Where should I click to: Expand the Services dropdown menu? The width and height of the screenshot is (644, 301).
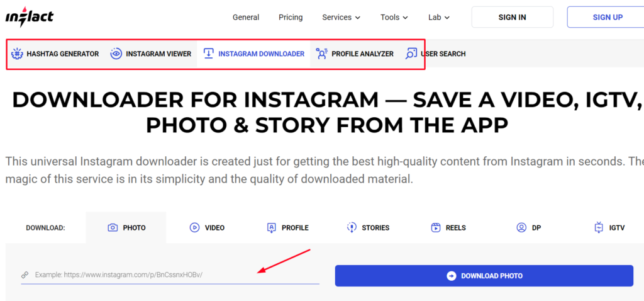[341, 18]
